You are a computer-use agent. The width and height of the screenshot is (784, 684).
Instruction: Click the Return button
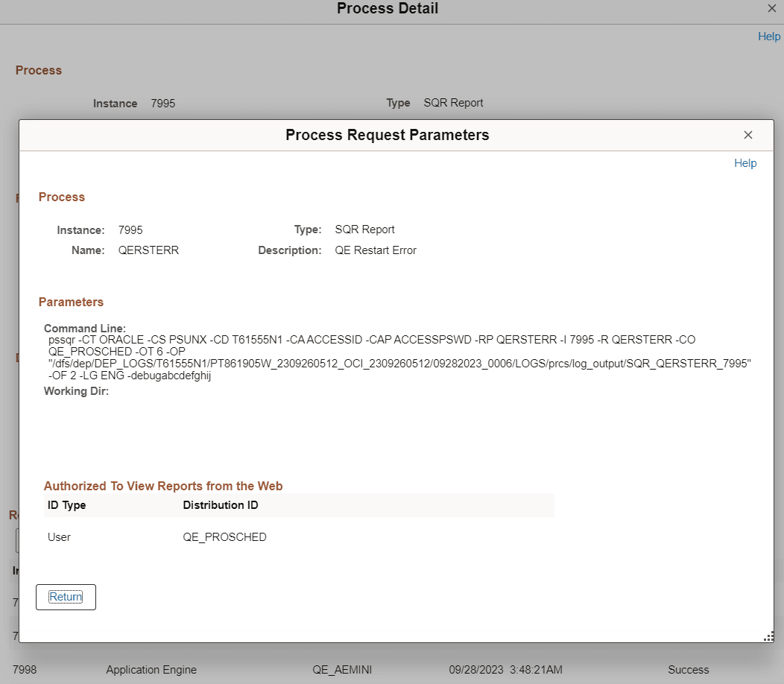pos(66,597)
